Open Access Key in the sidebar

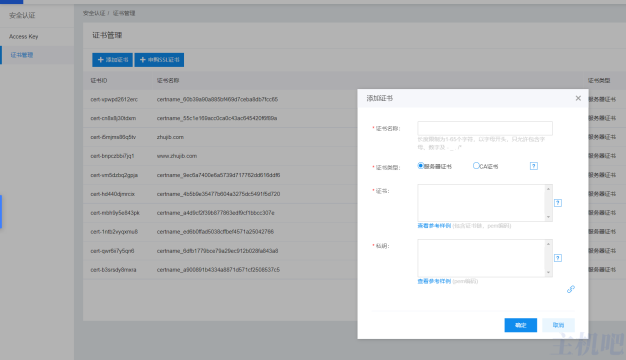(24, 37)
